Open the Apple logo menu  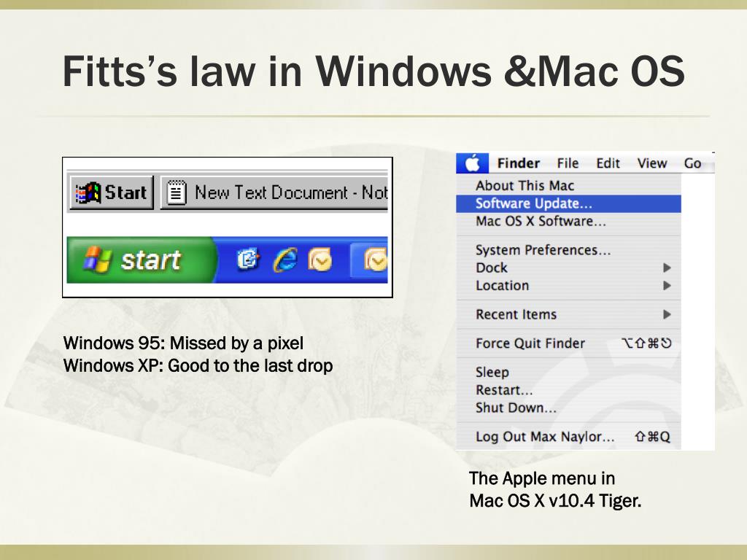[472, 163]
